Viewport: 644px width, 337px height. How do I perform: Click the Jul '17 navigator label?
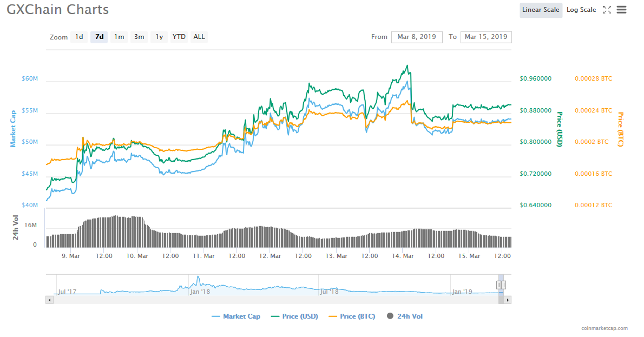pos(67,292)
